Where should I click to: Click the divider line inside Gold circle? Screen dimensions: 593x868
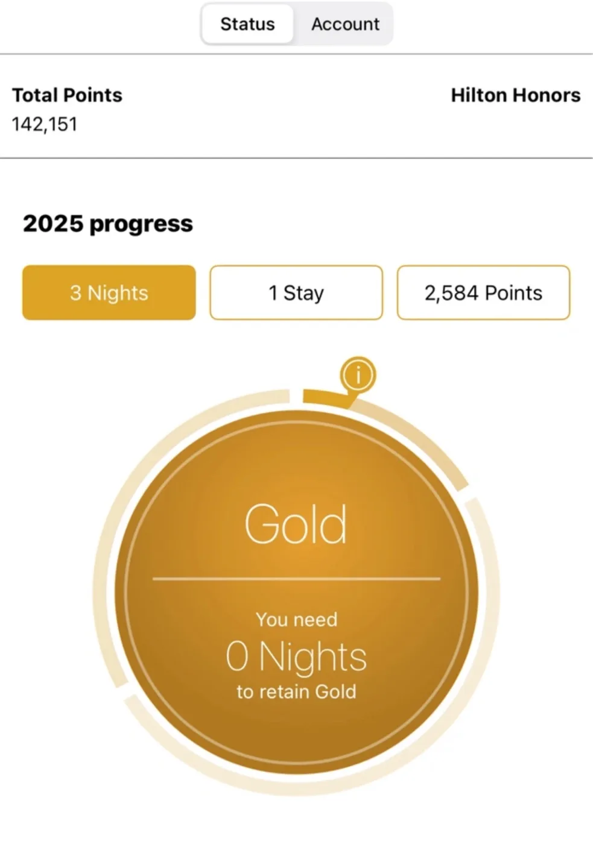pos(296,579)
